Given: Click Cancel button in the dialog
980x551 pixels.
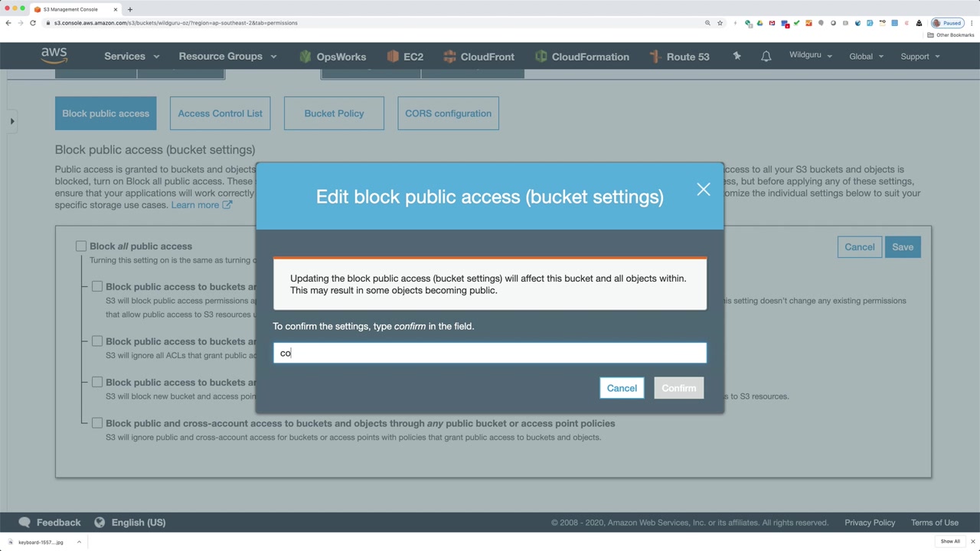Looking at the screenshot, I should (622, 388).
